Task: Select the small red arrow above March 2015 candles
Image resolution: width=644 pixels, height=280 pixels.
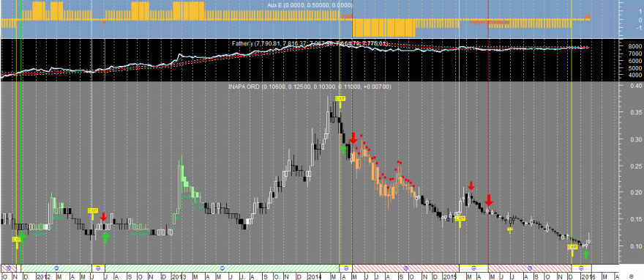Action: point(471,185)
